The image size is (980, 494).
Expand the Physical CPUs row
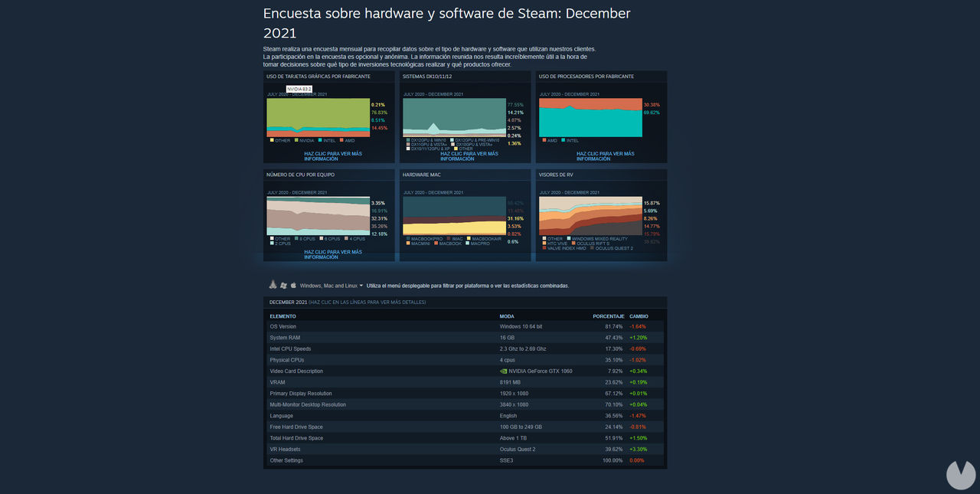point(465,360)
